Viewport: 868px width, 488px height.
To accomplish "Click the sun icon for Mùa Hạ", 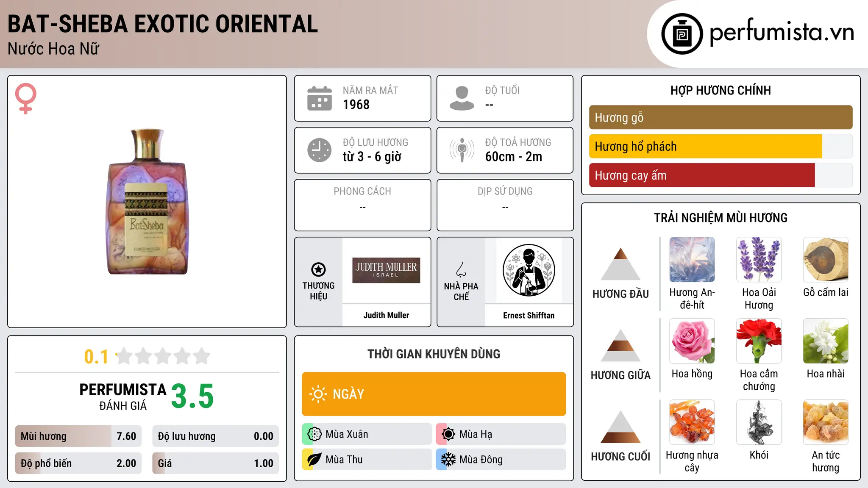I will tap(448, 434).
